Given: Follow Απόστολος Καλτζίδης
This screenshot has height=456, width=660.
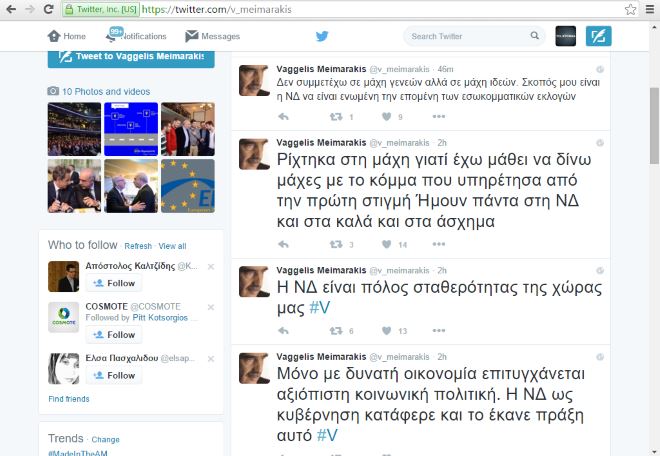Looking at the screenshot, I should (x=114, y=283).
